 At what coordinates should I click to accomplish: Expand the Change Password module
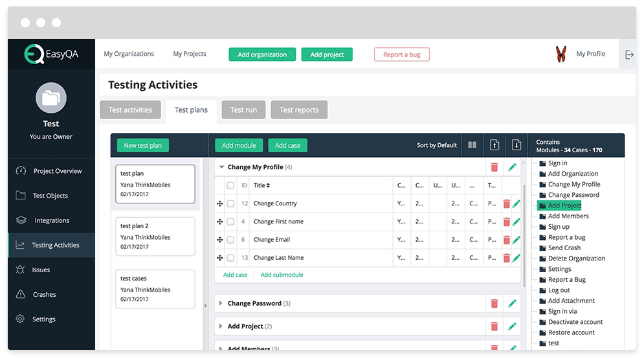tap(221, 303)
